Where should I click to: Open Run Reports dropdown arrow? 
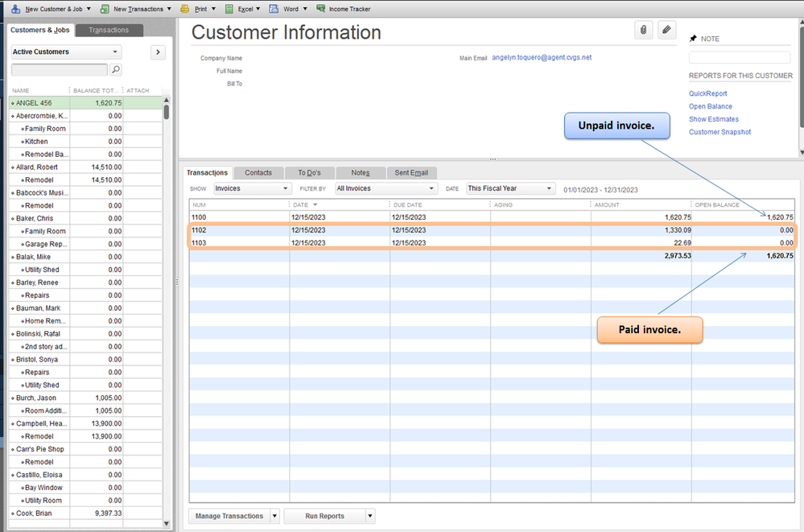coord(369,516)
